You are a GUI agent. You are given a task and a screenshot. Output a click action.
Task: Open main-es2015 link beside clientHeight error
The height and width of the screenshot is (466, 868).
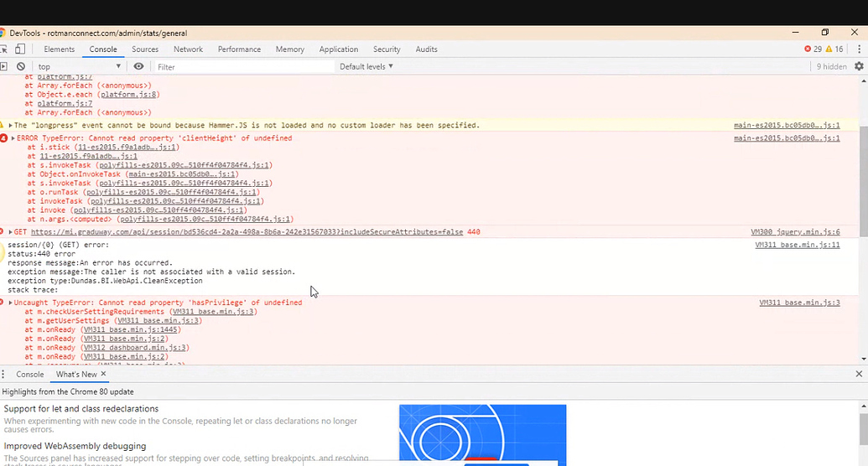click(x=787, y=138)
